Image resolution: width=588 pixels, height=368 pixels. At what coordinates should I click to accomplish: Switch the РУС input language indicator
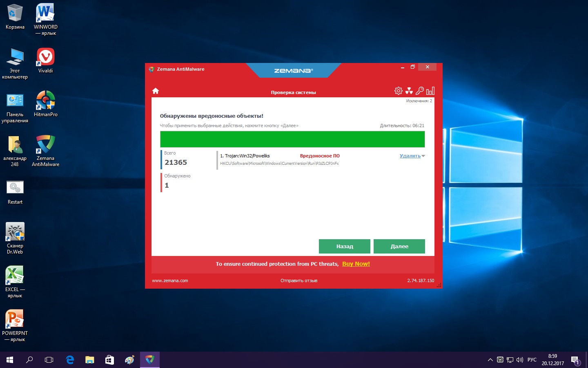click(x=532, y=360)
